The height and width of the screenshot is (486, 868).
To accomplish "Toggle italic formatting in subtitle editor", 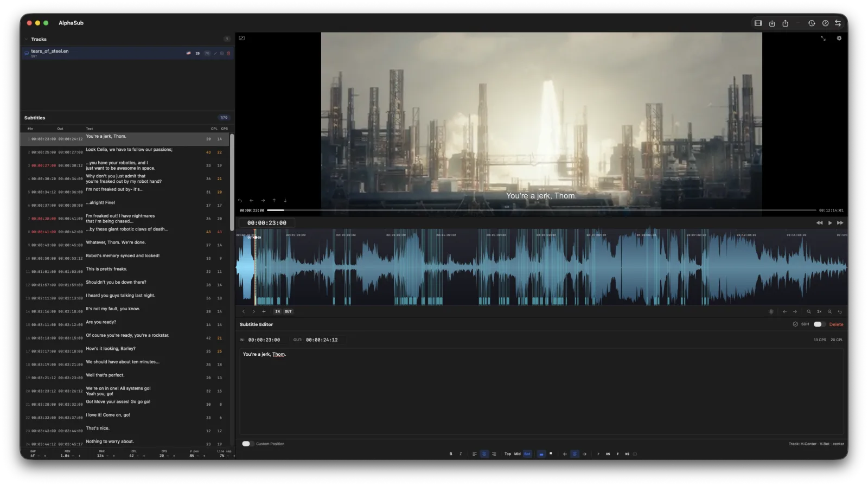I will tap(461, 454).
